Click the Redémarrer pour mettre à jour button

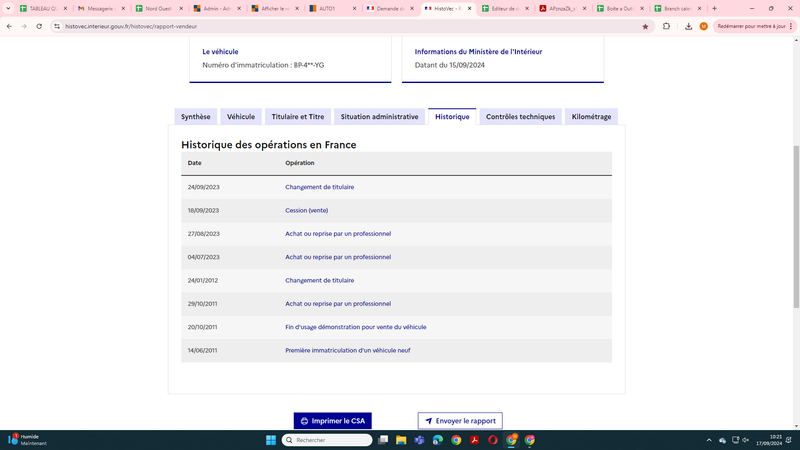click(755, 27)
